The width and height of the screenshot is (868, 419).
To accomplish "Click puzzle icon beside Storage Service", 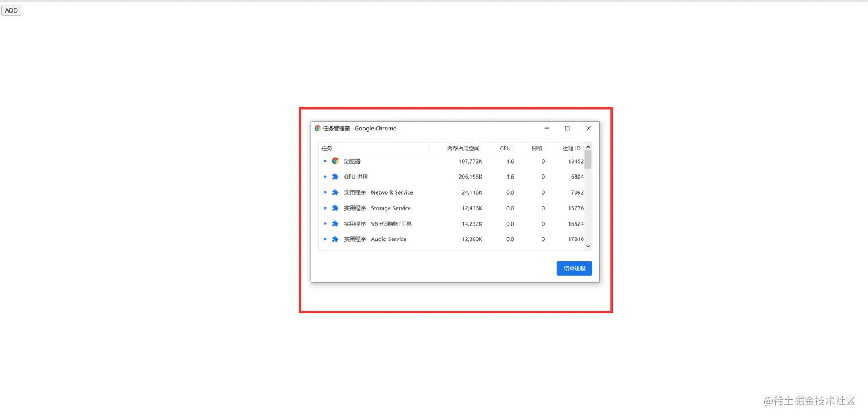I will click(x=335, y=208).
